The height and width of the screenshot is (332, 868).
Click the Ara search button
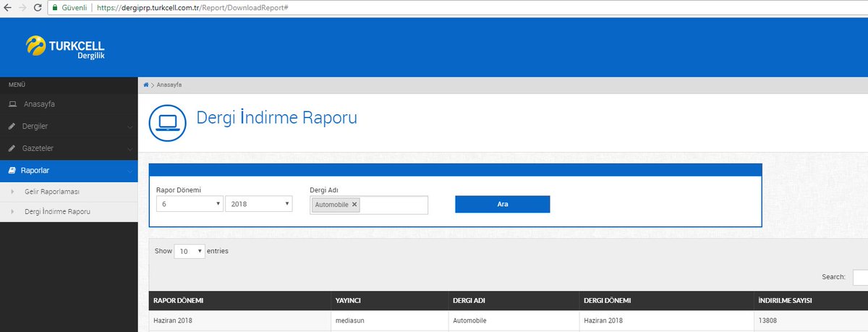(502, 204)
